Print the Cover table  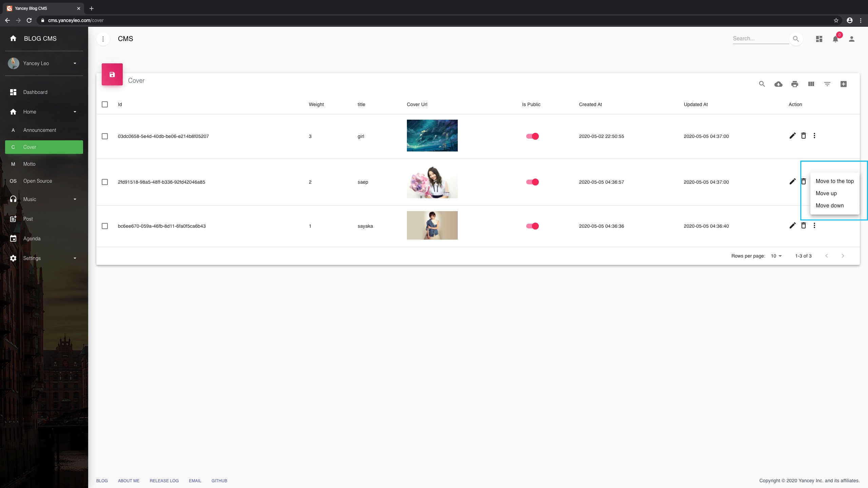pos(794,84)
